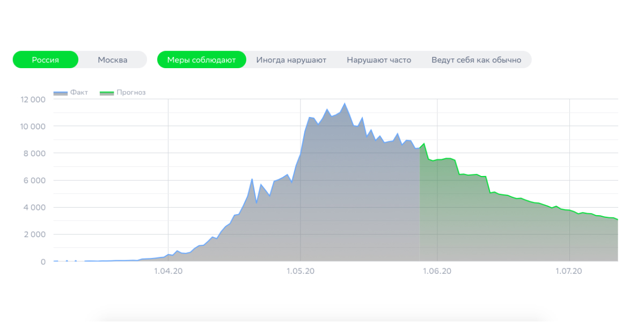Switch the region to Москва

pyautogui.click(x=113, y=60)
